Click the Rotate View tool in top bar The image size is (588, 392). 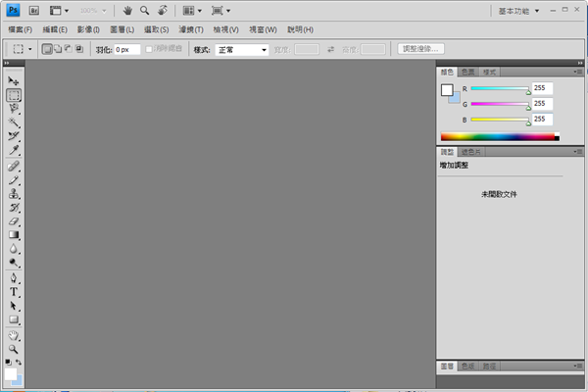pos(162,11)
